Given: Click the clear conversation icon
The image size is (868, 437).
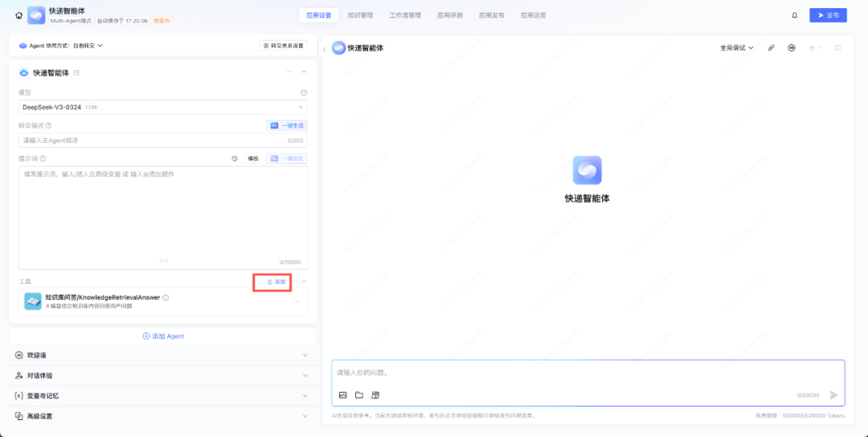Looking at the screenshot, I should (812, 48).
